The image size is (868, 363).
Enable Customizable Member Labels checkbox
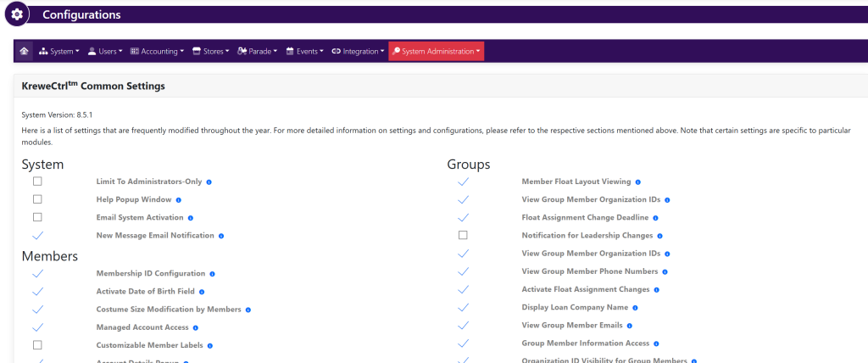(37, 345)
